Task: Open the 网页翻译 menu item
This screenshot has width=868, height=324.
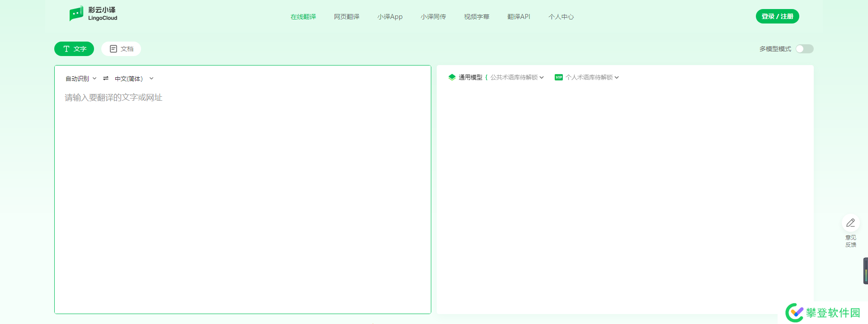Action: point(346,17)
